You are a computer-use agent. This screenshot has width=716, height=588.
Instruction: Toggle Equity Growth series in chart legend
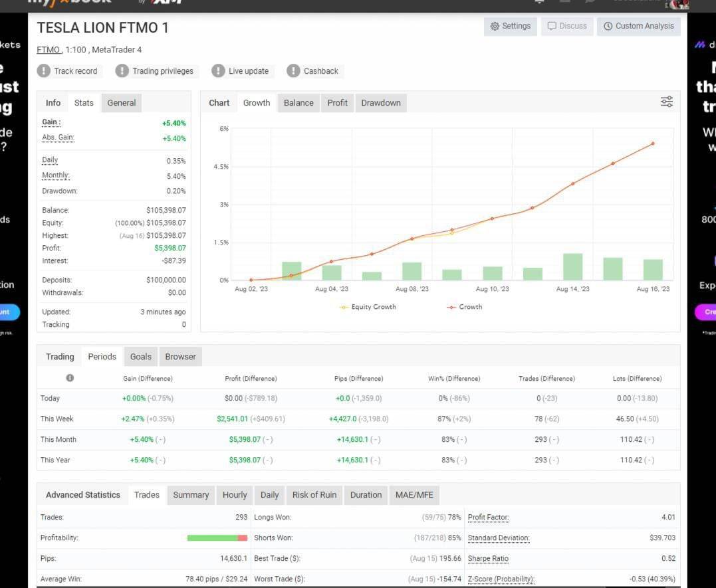point(368,307)
